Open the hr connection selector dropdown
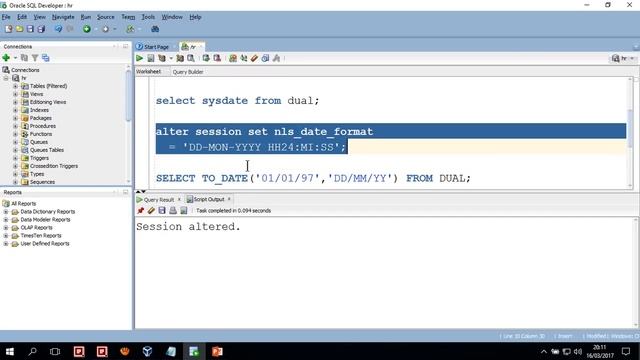The width and height of the screenshot is (640, 360). (623, 58)
